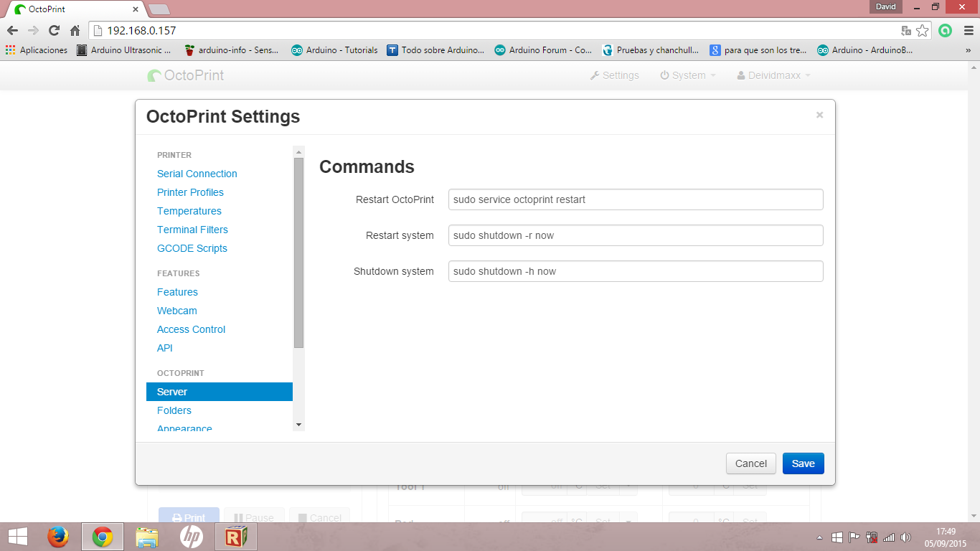Click the David profile button
Screen dimensions: 980x551
point(887,6)
